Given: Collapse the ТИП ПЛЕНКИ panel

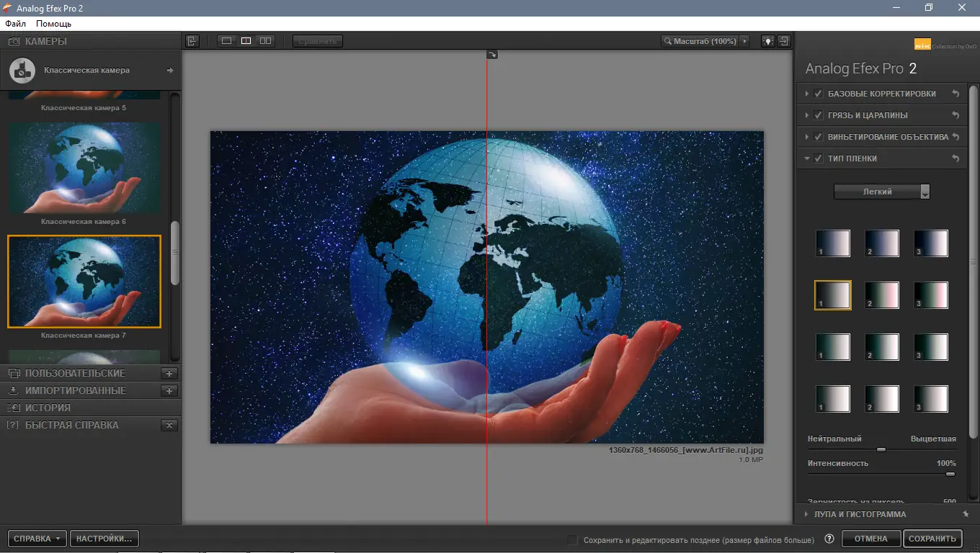Looking at the screenshot, I should (x=807, y=158).
